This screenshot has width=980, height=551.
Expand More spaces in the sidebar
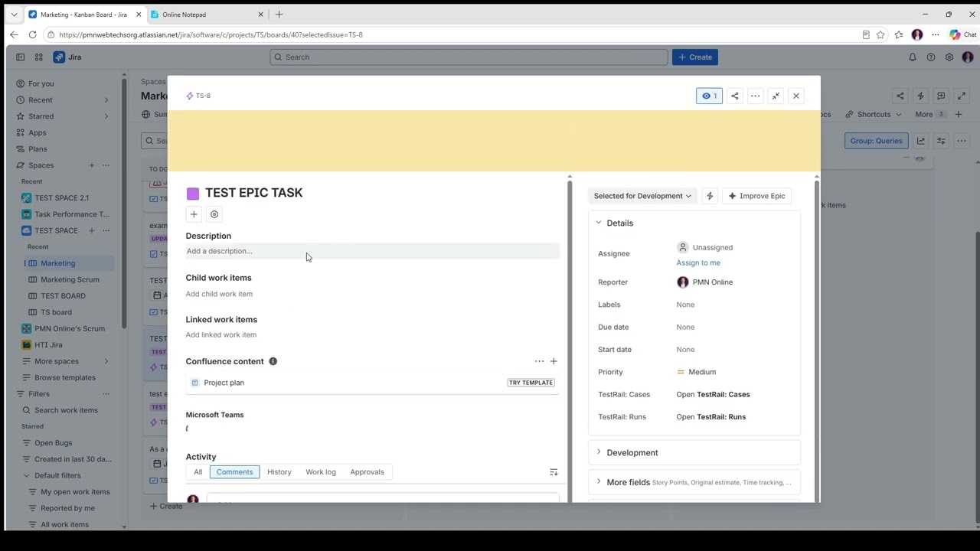[106, 361]
